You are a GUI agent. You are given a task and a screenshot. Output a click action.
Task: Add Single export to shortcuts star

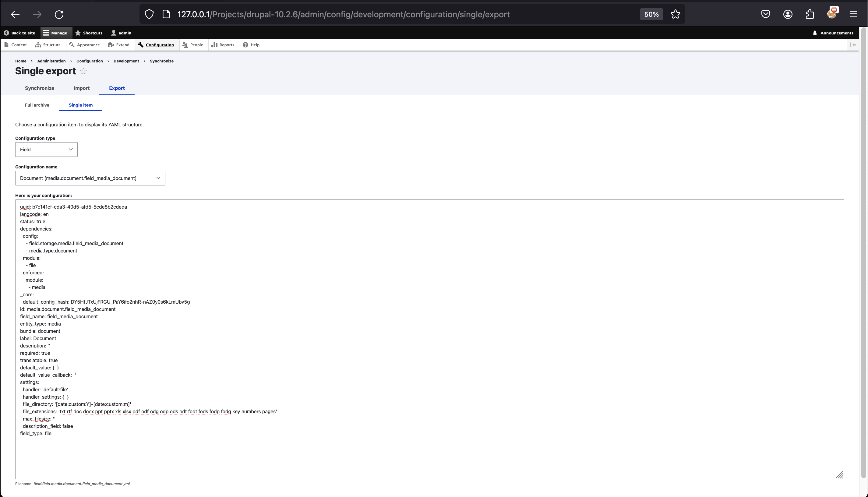(83, 71)
